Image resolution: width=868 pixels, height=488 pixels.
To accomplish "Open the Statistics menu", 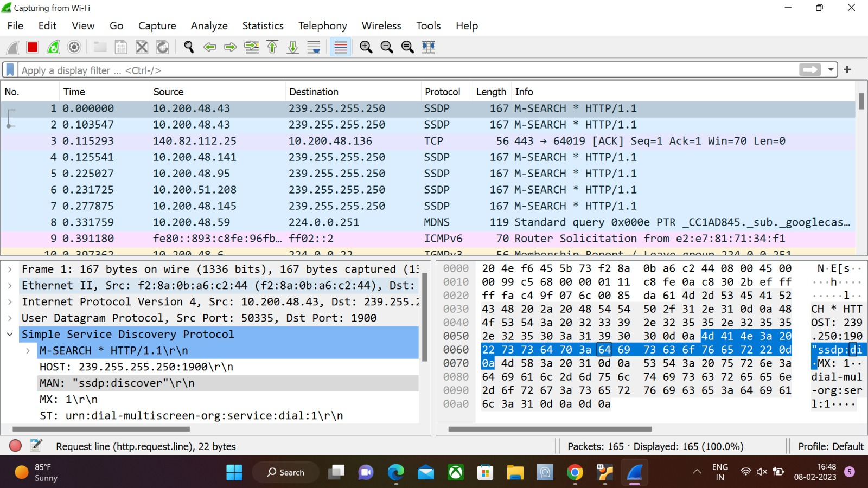I will (x=263, y=25).
